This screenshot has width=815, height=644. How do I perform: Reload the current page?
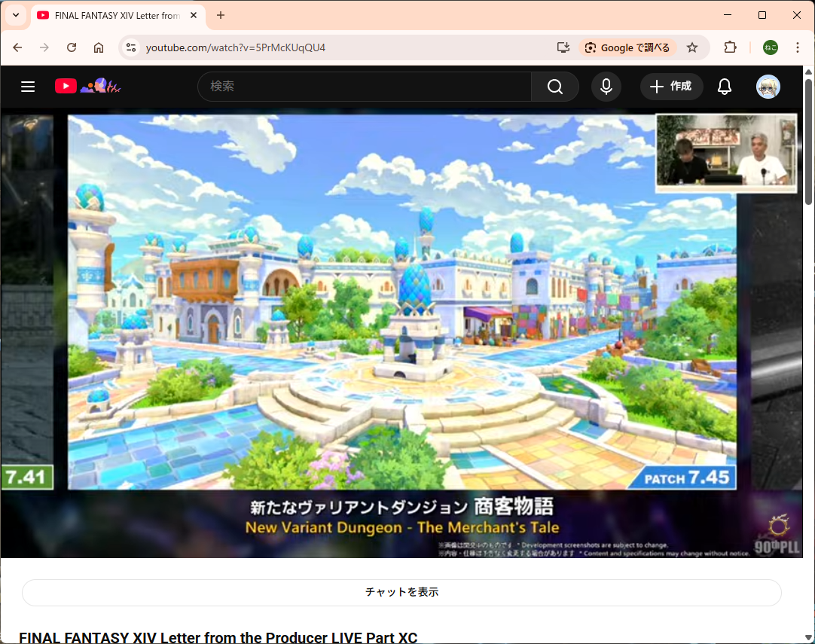pyautogui.click(x=72, y=47)
